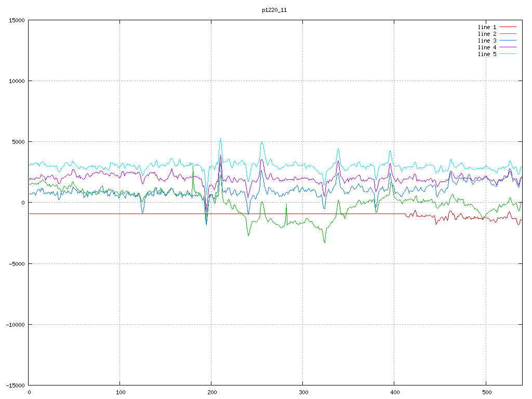
Task: Click the 'line 5' legend label
Action: (487, 54)
